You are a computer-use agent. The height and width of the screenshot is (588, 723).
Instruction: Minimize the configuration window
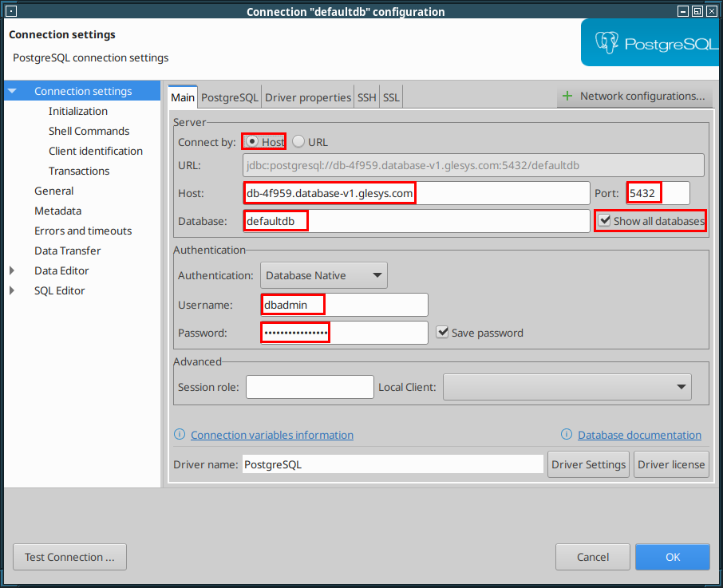pyautogui.click(x=683, y=11)
